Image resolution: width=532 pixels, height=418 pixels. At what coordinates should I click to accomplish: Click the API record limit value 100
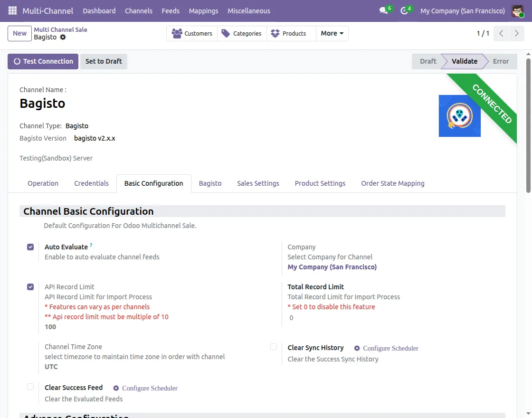(50, 327)
